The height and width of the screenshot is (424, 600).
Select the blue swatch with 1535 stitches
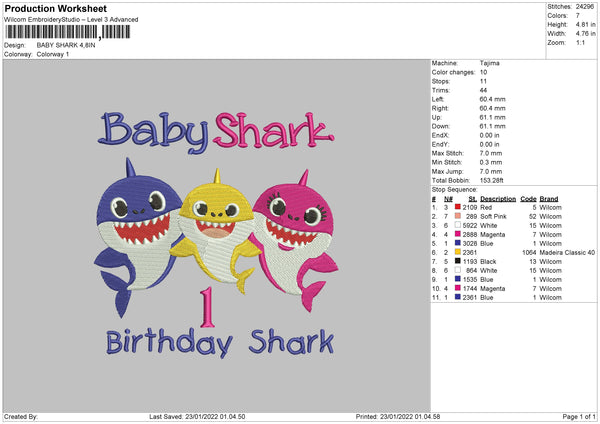[458, 279]
